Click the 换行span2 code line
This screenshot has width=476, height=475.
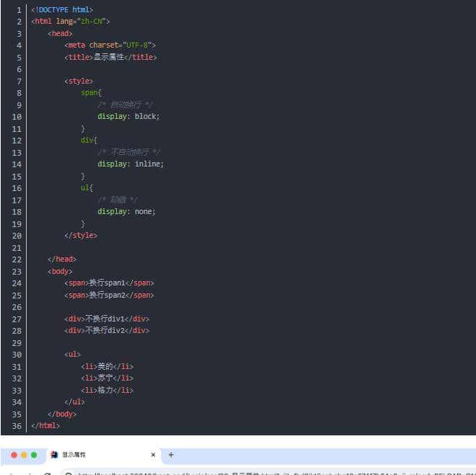(109, 295)
